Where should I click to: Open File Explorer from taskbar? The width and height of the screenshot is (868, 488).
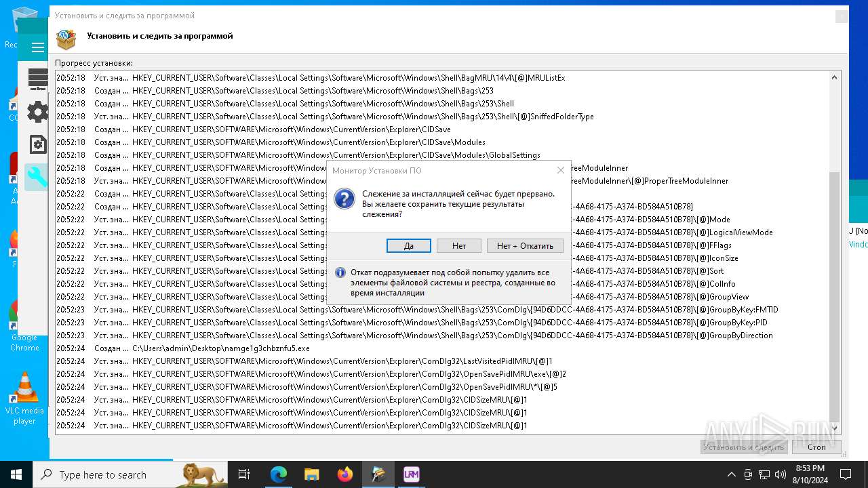311,474
